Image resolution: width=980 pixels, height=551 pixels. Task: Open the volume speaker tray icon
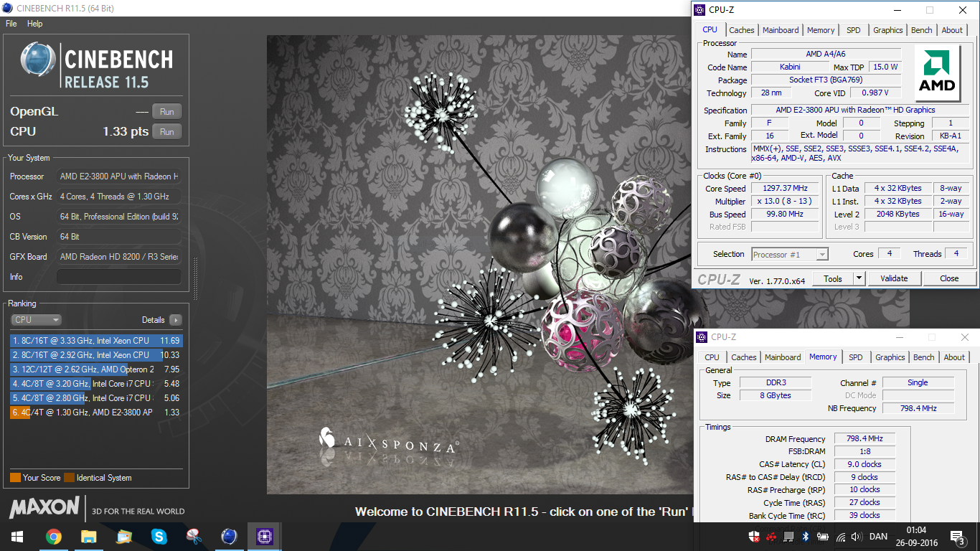(x=856, y=537)
